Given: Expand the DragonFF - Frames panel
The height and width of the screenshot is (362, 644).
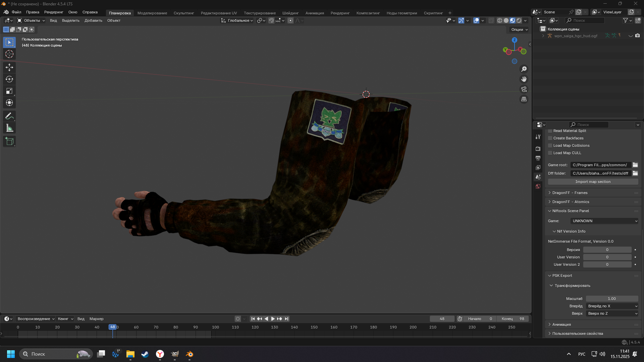Looking at the screenshot, I should [570, 193].
